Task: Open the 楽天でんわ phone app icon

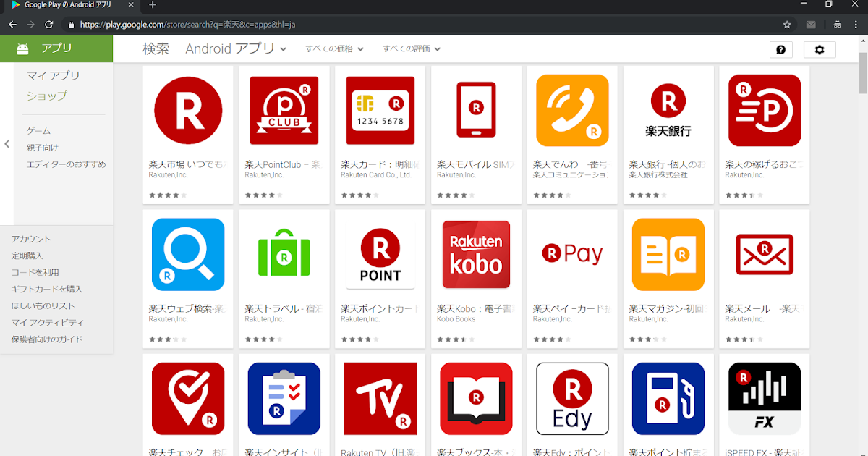Action: 572,110
